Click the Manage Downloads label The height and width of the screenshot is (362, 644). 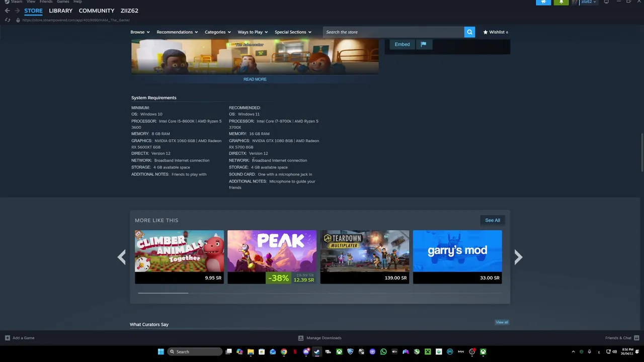click(324, 338)
